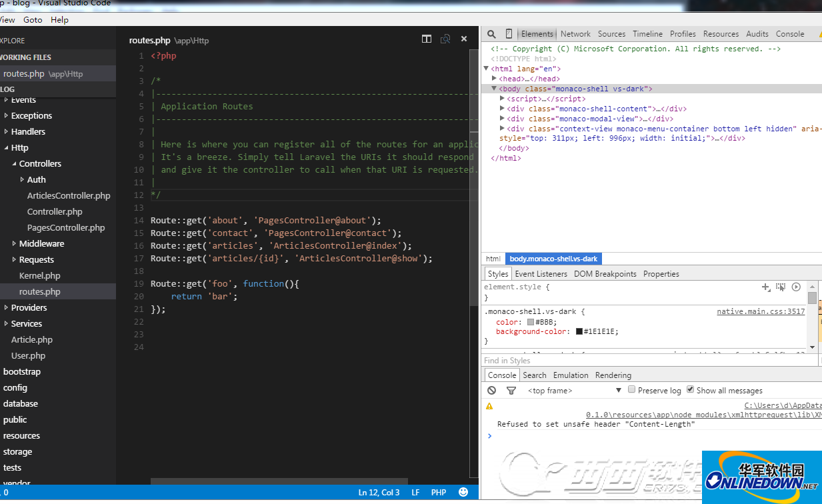Image resolution: width=822 pixels, height=504 pixels.
Task: Click the yellow warning icon in the console
Action: (489, 406)
